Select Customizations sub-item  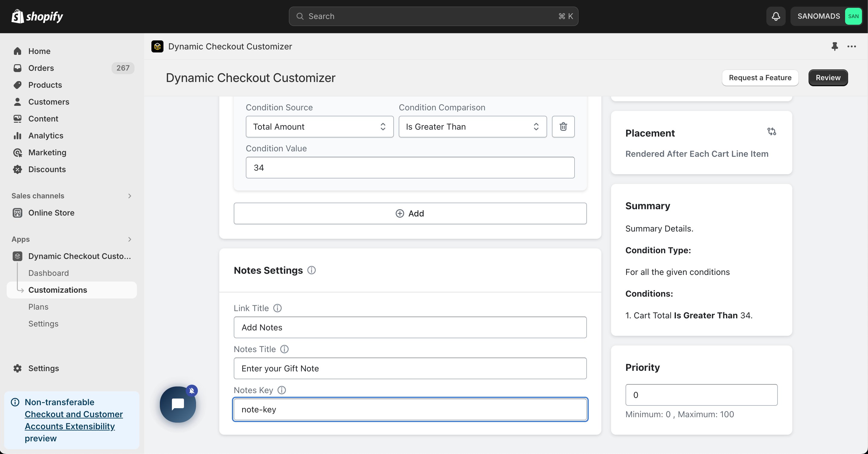tap(72, 290)
